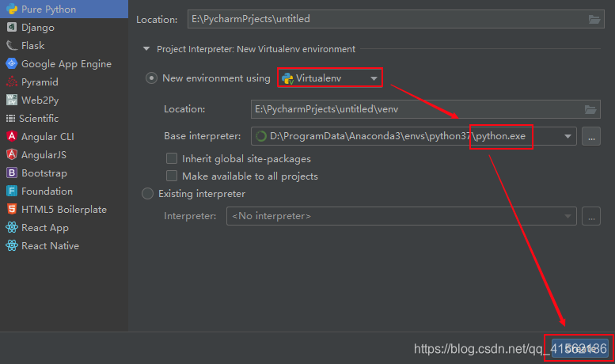The height and width of the screenshot is (364, 615).
Task: Click the Create button
Action: 579,348
